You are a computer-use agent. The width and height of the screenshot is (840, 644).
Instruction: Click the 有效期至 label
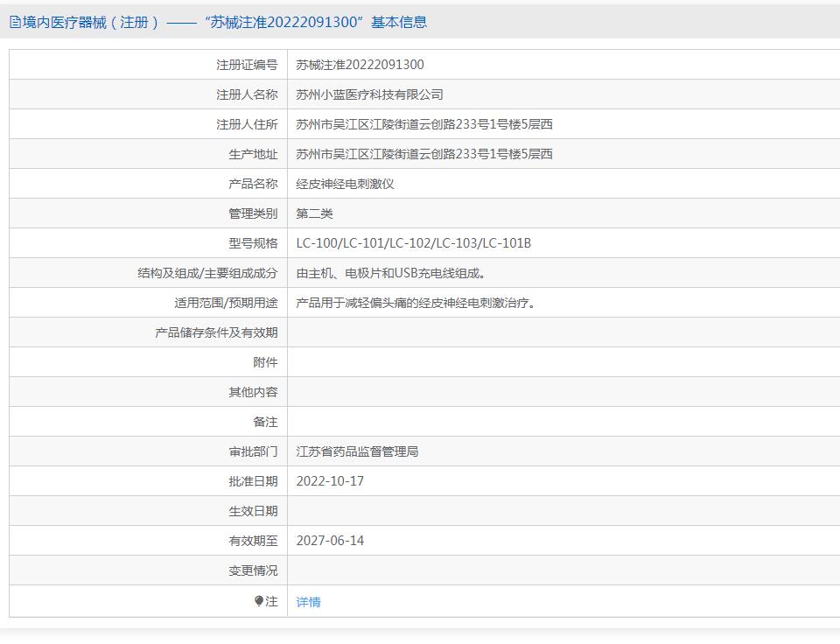tap(254, 541)
